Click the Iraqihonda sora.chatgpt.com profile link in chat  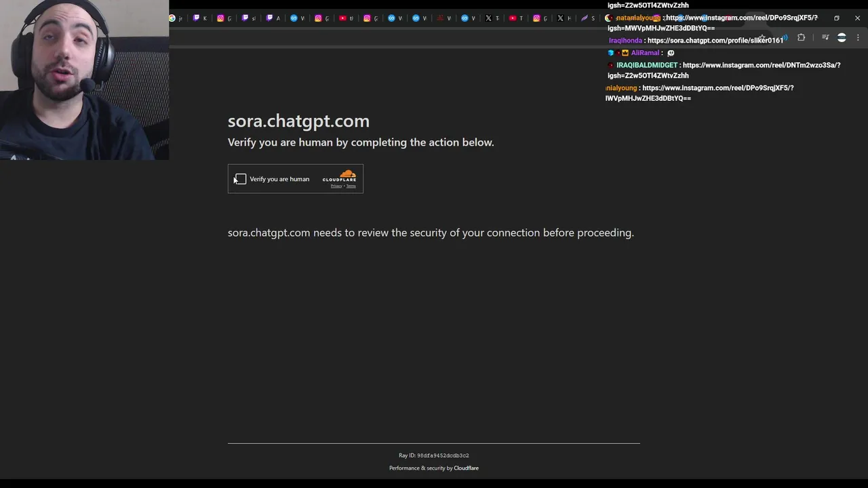tap(715, 41)
